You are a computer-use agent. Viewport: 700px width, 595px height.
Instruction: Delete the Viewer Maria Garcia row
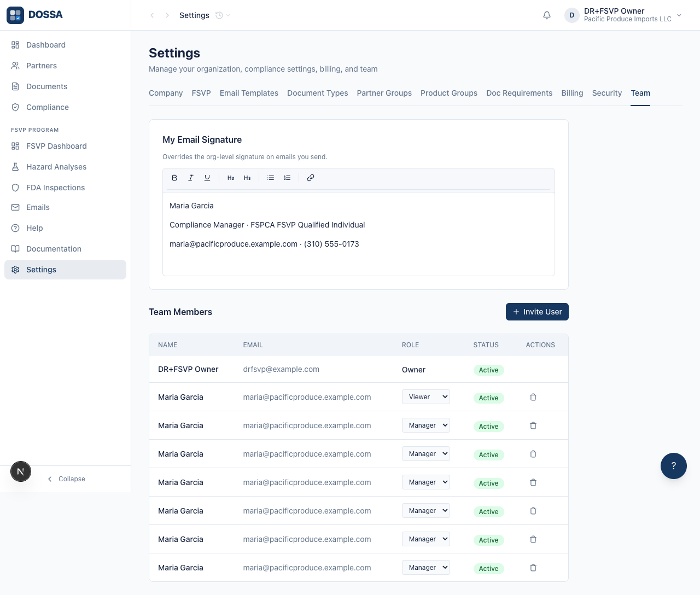(x=533, y=397)
